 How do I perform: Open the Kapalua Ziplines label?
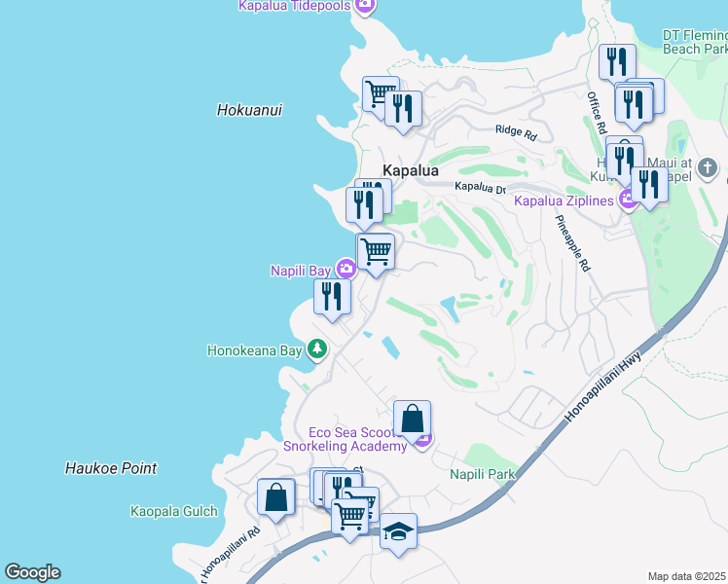point(564,201)
